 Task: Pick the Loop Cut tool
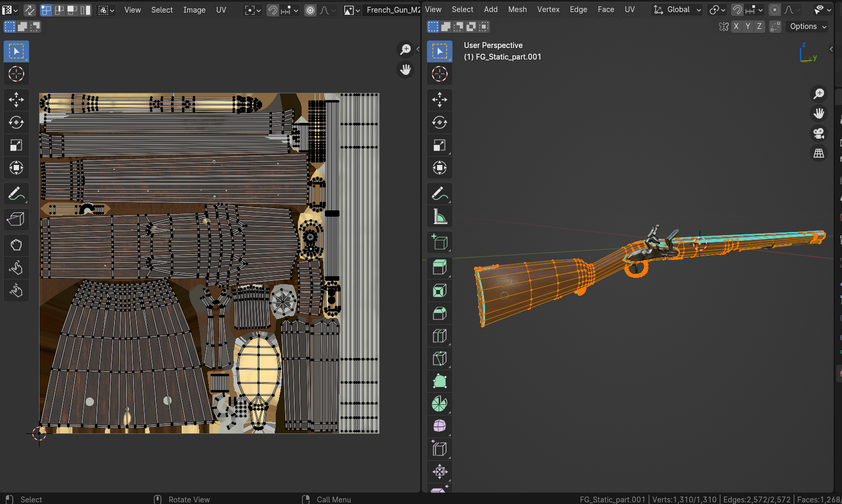pos(439,336)
